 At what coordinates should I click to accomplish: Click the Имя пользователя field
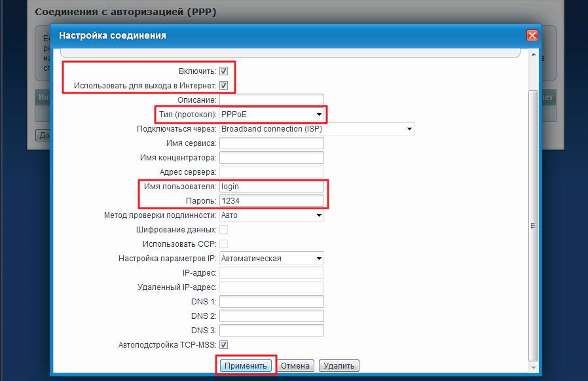coord(272,187)
